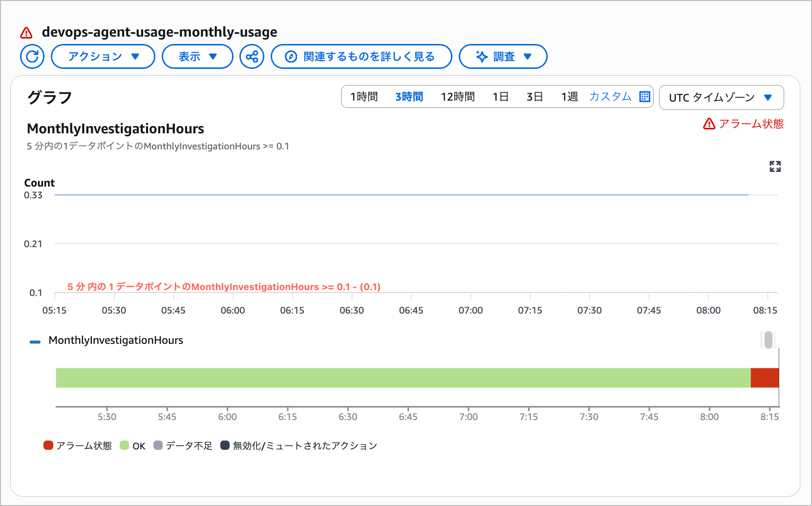Click 関連するものを詳しく見る button
This screenshot has height=506, width=812.
362,57
